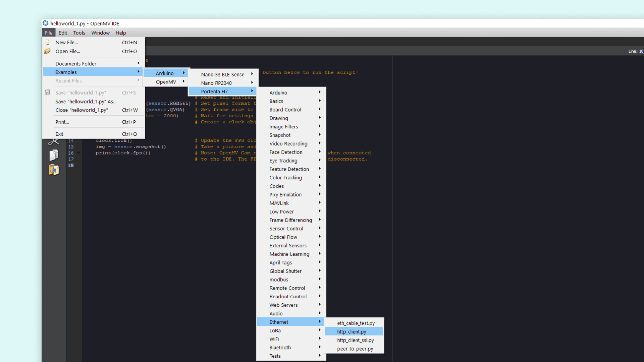
Task: Click the Copy icon in left toolbar
Action: (x=54, y=155)
